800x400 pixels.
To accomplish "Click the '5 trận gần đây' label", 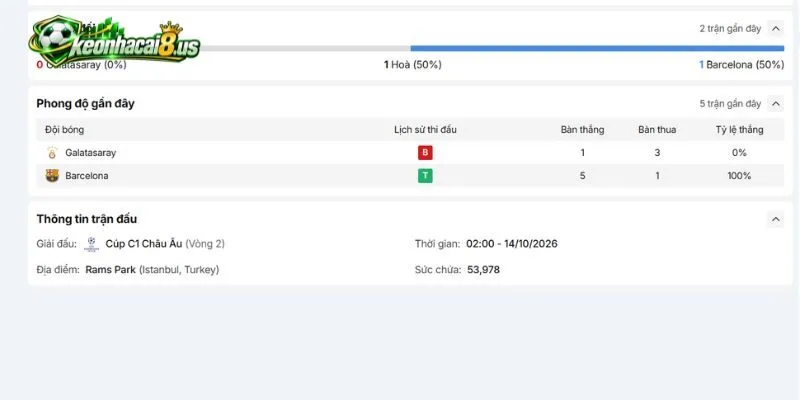I will coord(730,104).
